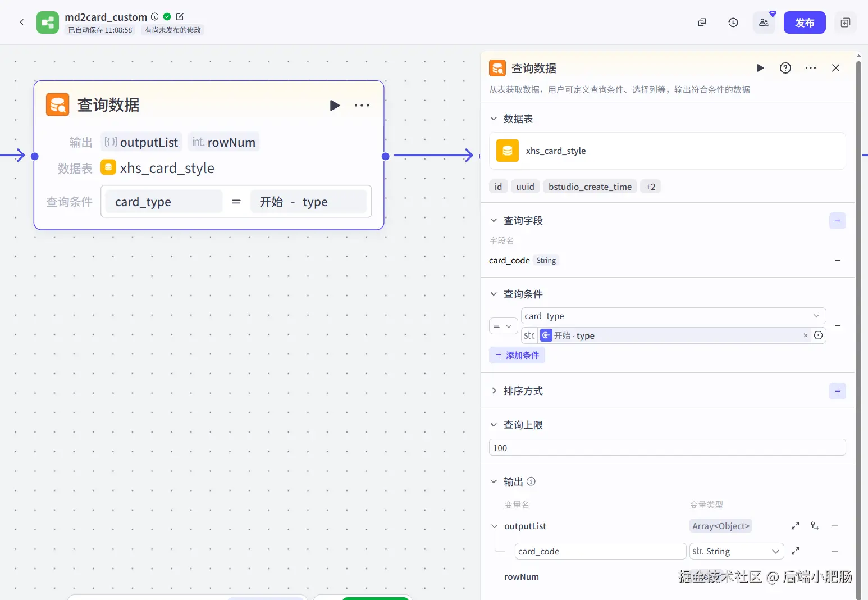Expand outputList description editor icon
868x600 pixels.
tap(795, 526)
